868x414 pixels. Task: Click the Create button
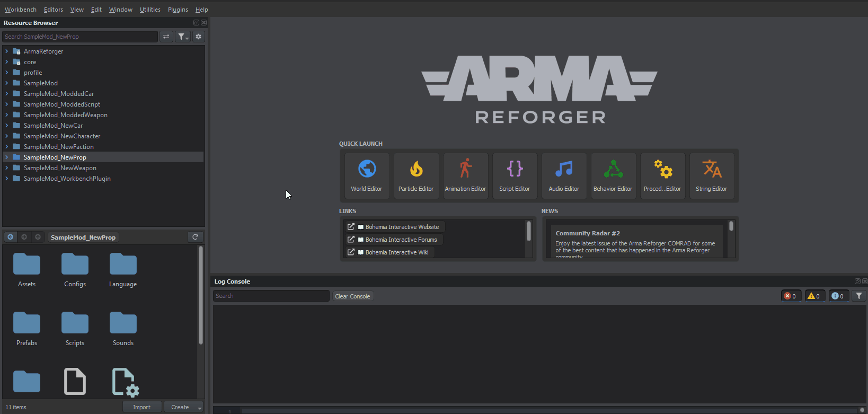coord(180,407)
